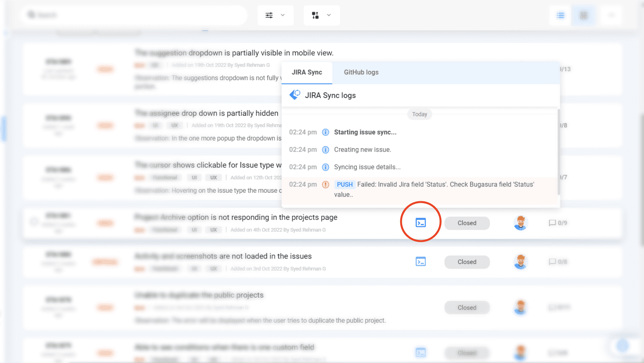The height and width of the screenshot is (363, 644).
Task: Select the JIRA Sync tab
Action: point(307,72)
